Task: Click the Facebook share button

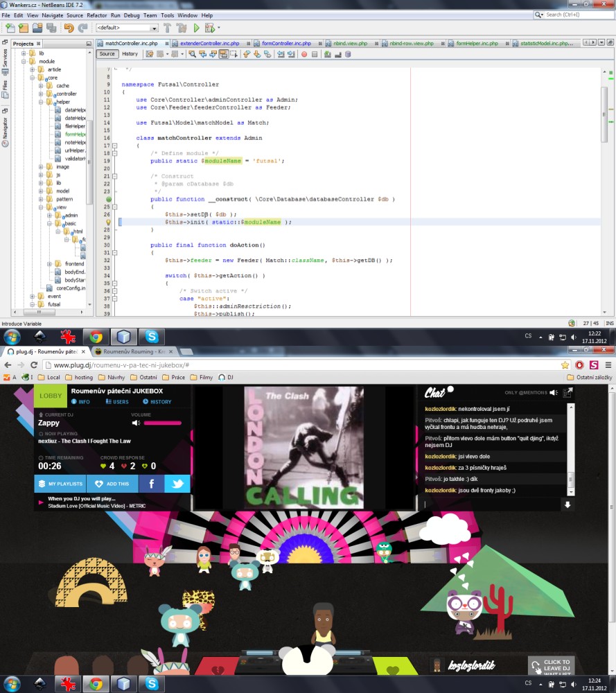Action: coord(151,484)
